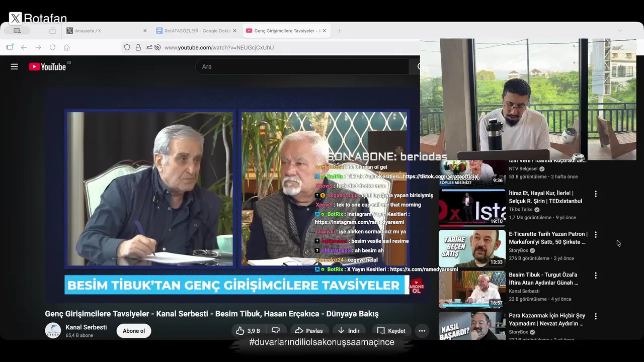Switch to RotATASÖZLERİ Google Docs tab
This screenshot has width=644, height=362.
(196, 31)
